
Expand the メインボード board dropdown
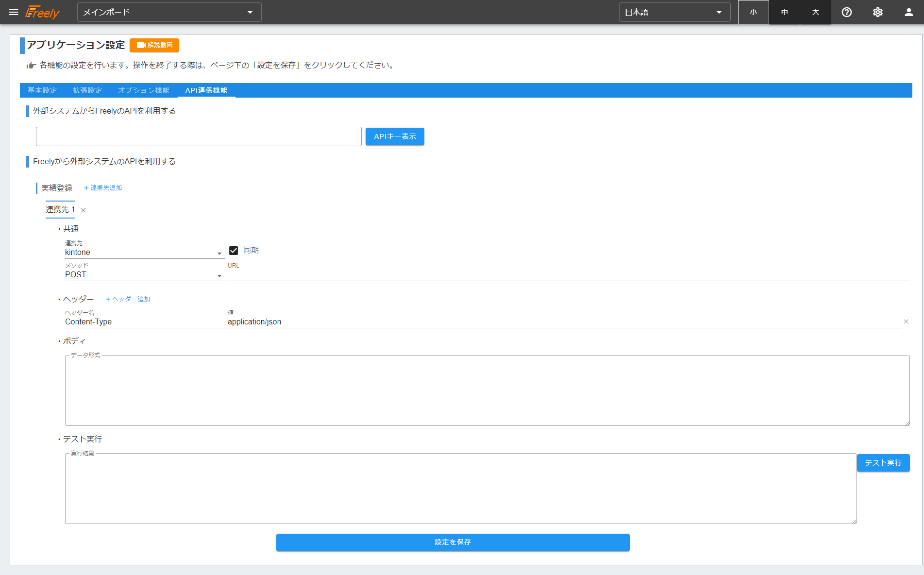[x=169, y=12]
